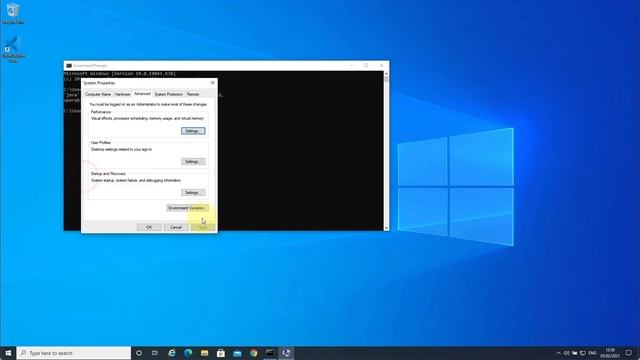
Task: Minimize the Command Prompt window
Action: [351, 66]
